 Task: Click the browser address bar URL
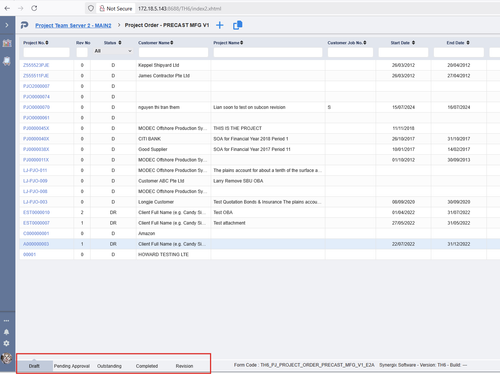(179, 9)
